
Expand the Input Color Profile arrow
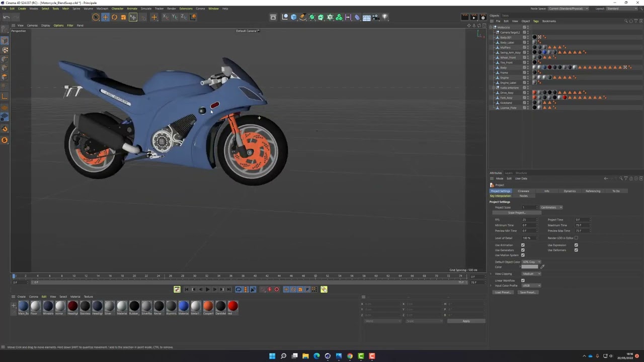point(491,286)
